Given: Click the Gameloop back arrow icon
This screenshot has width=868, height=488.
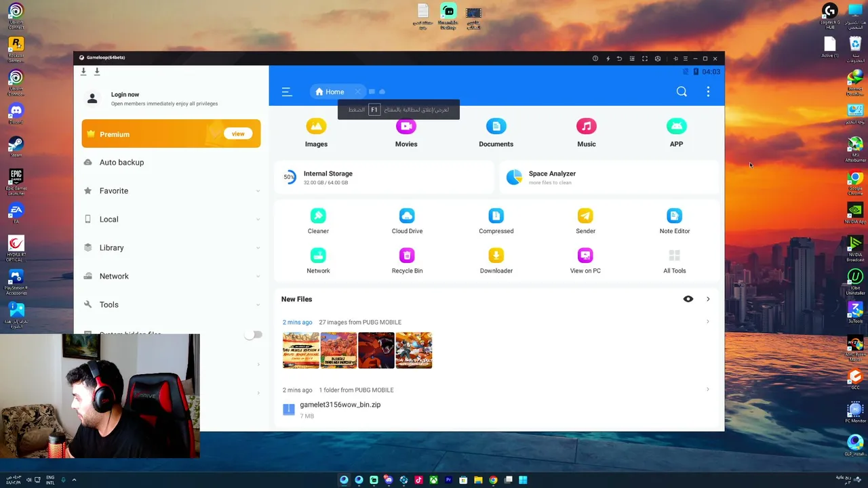Looking at the screenshot, I should 619,58.
